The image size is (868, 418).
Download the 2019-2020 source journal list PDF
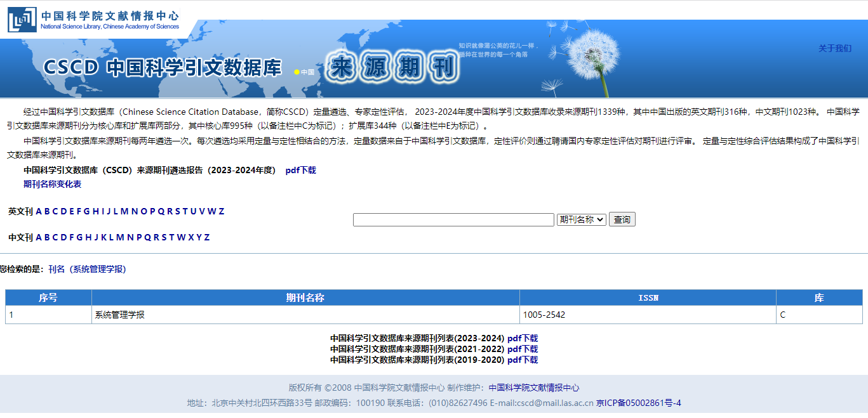(522, 360)
